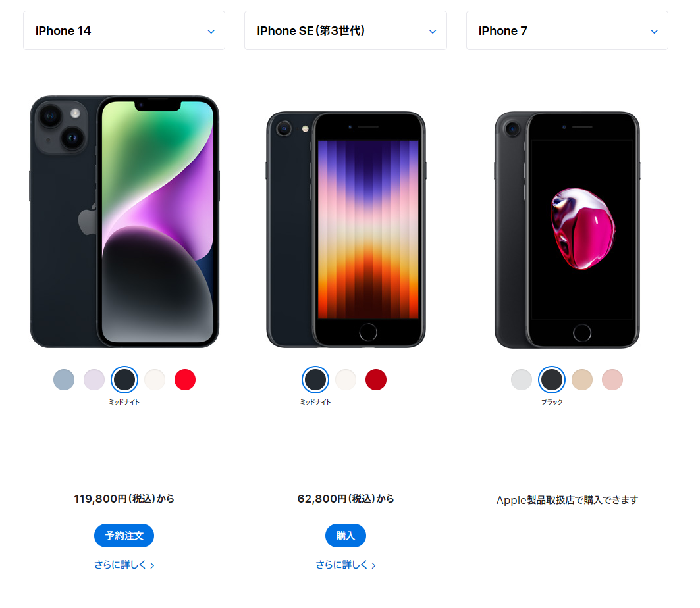Open さらに詳しく link under iPhone 14
The image size is (700, 608).
[x=124, y=565]
